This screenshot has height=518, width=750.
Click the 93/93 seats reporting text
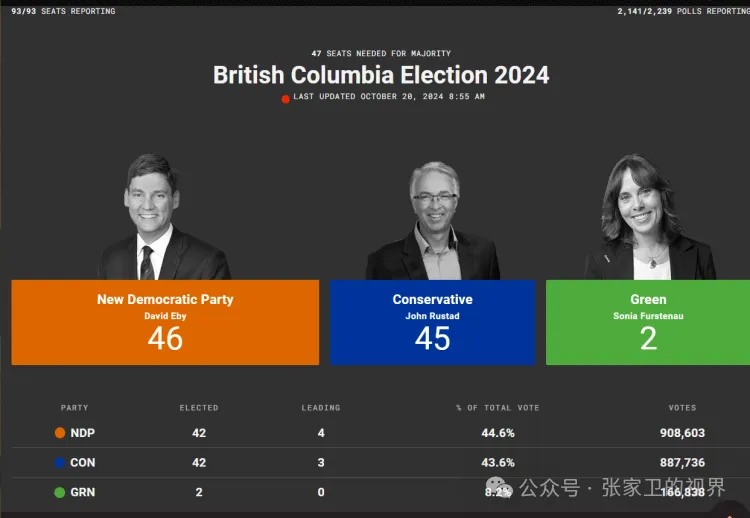63,11
